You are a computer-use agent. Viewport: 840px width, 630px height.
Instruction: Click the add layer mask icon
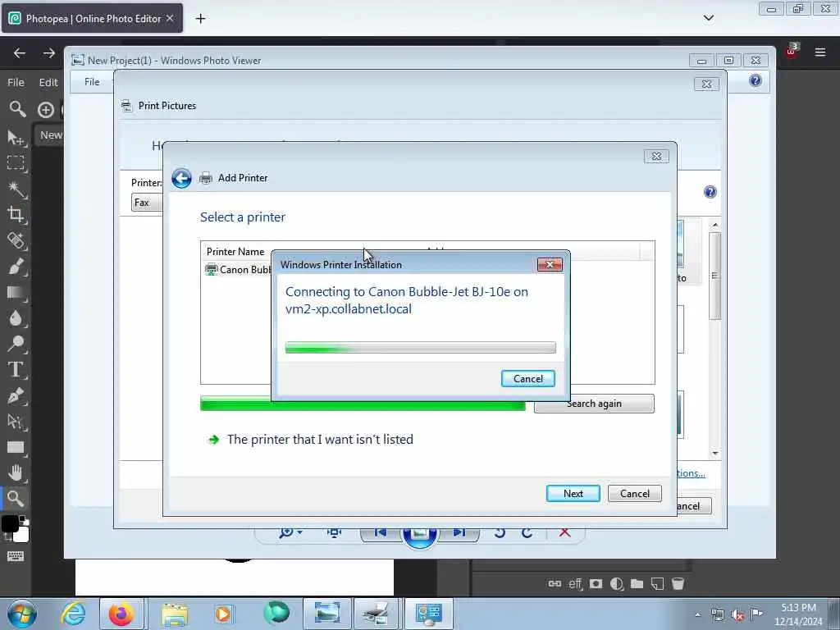596,583
